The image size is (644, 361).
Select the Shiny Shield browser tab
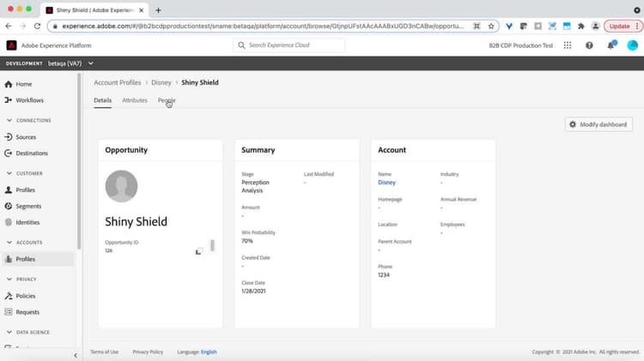94,10
